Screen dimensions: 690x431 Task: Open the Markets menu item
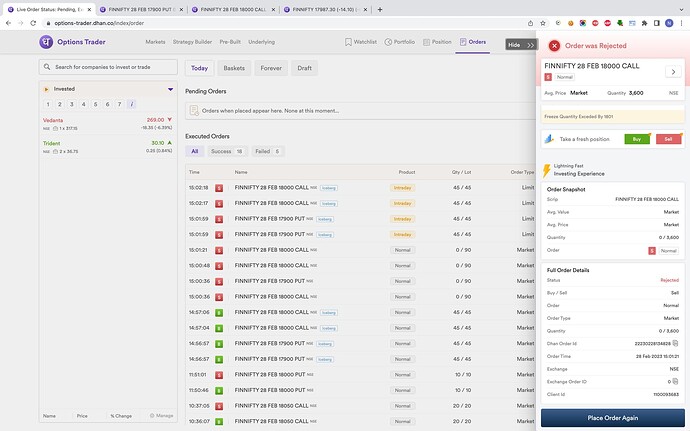coord(155,42)
